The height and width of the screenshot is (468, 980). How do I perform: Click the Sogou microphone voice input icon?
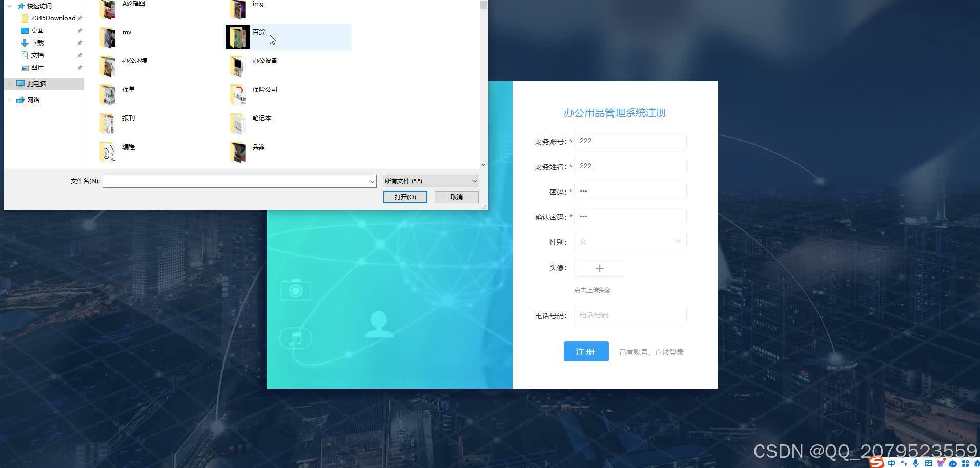tap(916, 463)
